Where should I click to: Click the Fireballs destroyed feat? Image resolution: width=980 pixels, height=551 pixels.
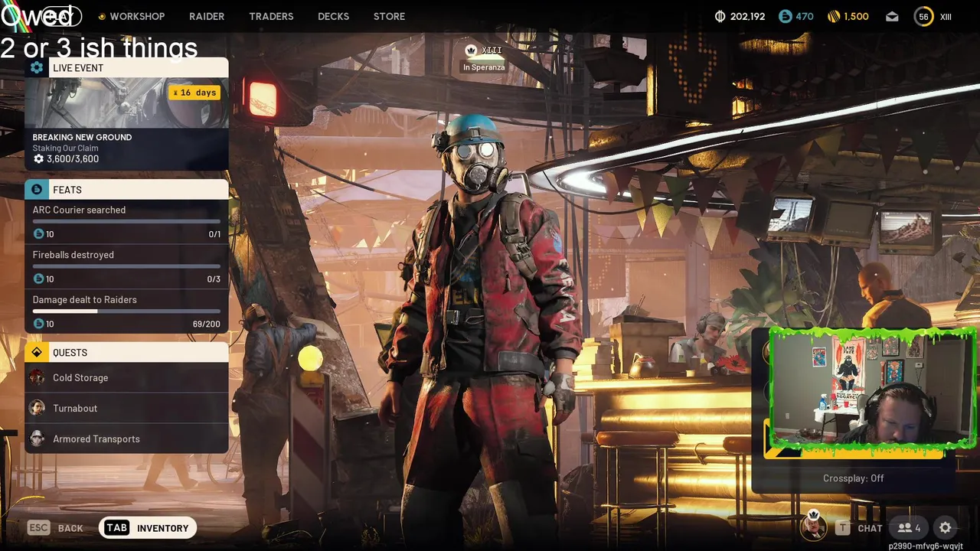click(x=126, y=267)
